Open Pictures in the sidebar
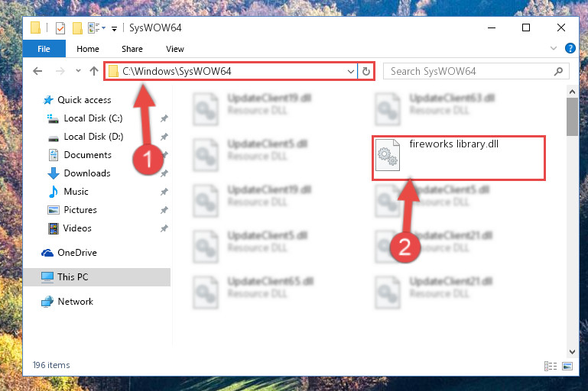 80,210
